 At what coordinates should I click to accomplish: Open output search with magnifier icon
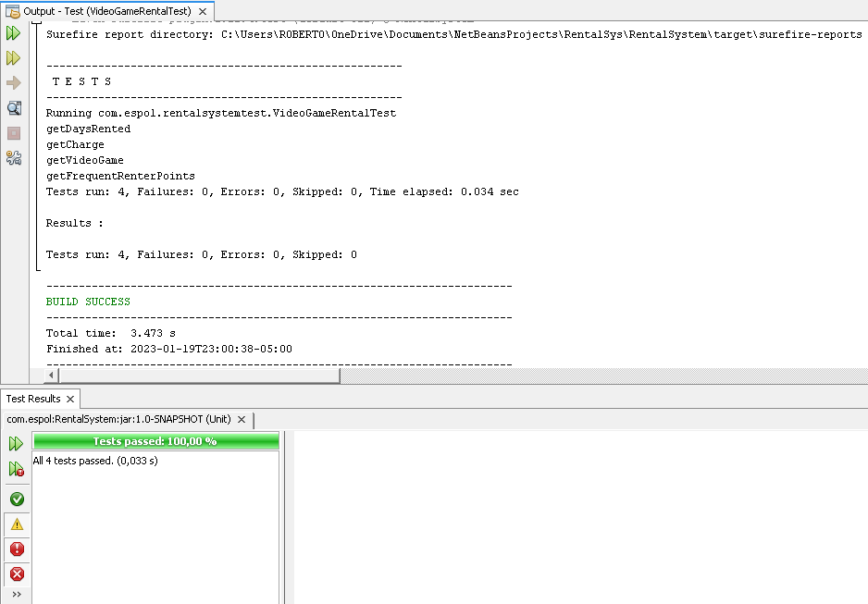14,107
